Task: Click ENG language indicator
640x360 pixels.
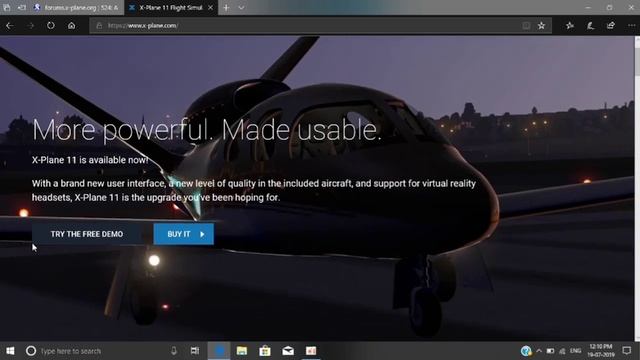Action: point(576,351)
